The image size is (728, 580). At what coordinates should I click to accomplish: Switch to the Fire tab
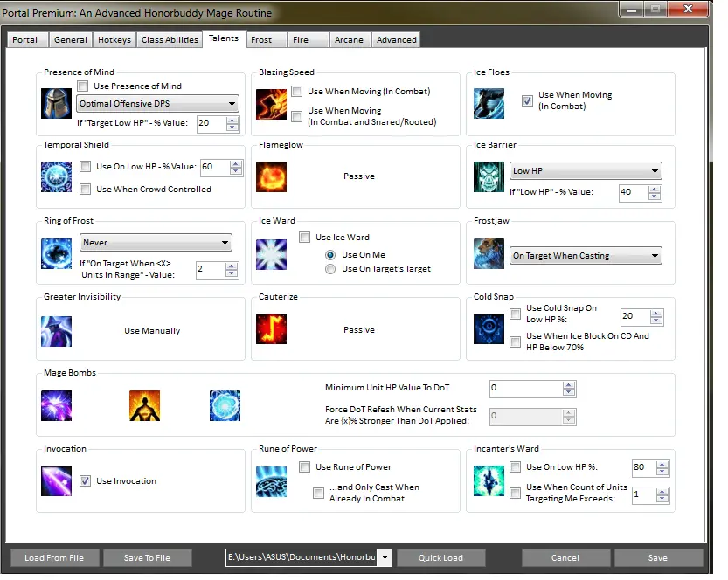[x=309, y=40]
